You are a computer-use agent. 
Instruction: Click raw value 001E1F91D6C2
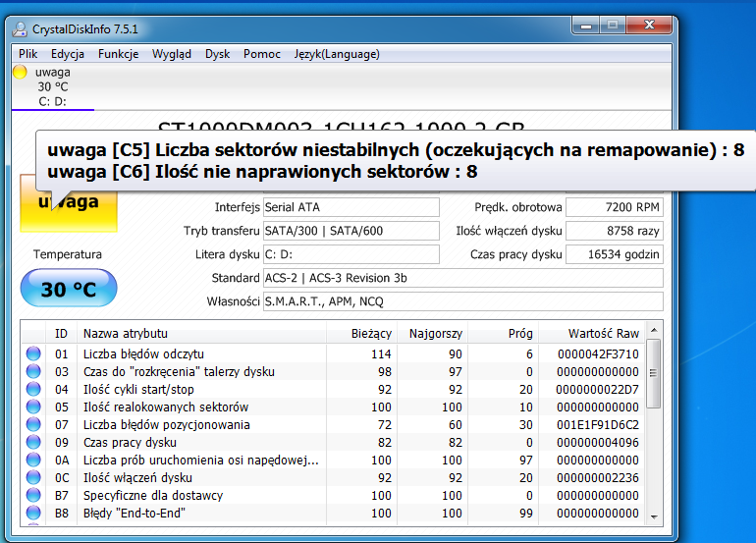pyautogui.click(x=598, y=425)
